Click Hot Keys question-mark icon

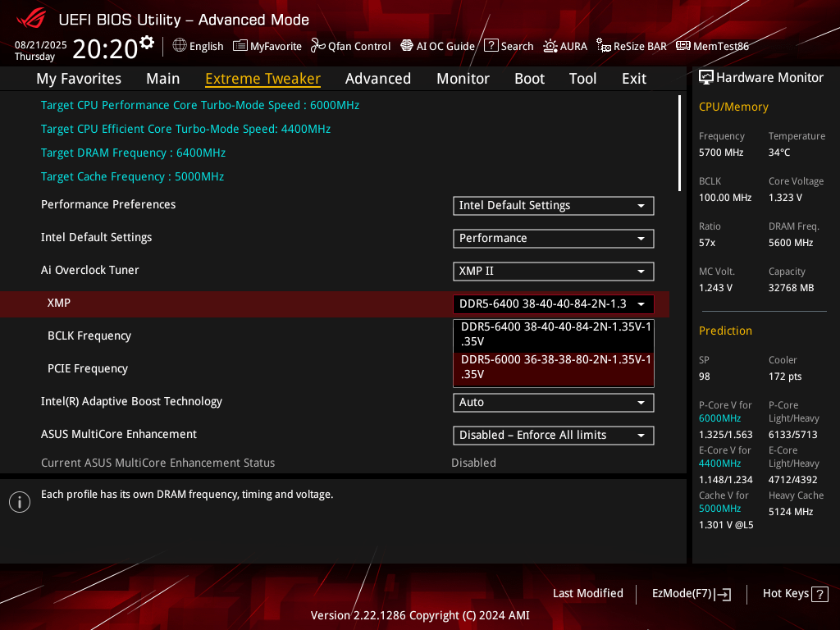[x=819, y=594]
